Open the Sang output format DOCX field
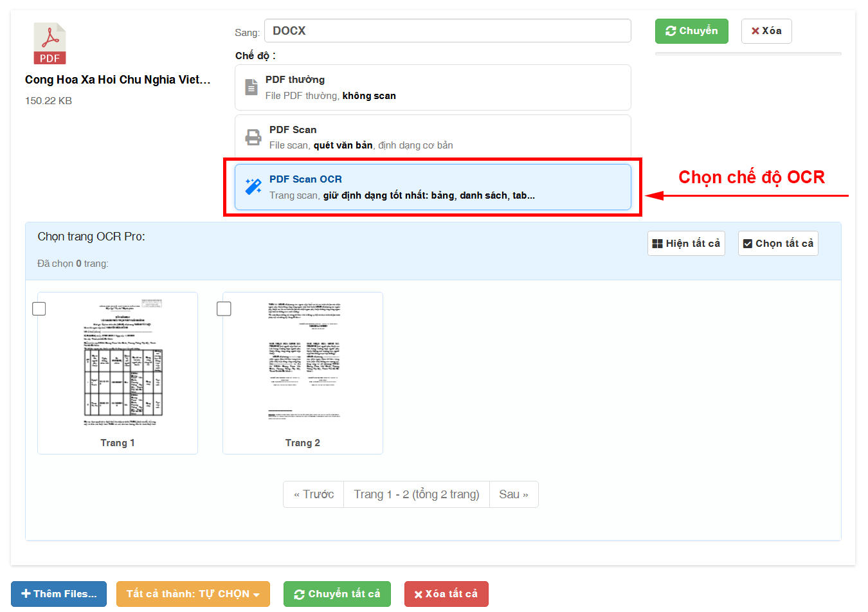This screenshot has height=612, width=868. click(x=447, y=31)
